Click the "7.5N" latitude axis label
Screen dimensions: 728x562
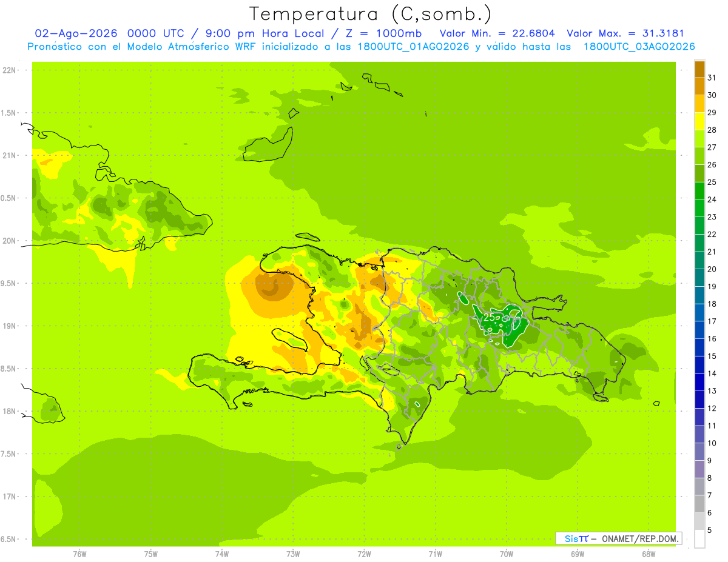pos(9,454)
